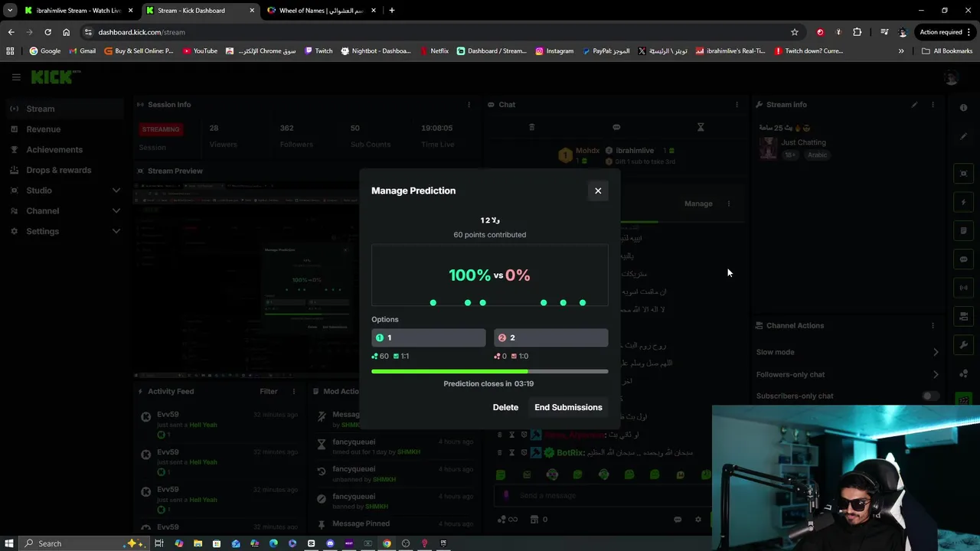The height and width of the screenshot is (551, 980).
Task: Toggle Subscribers-only chat switch
Action: (930, 396)
